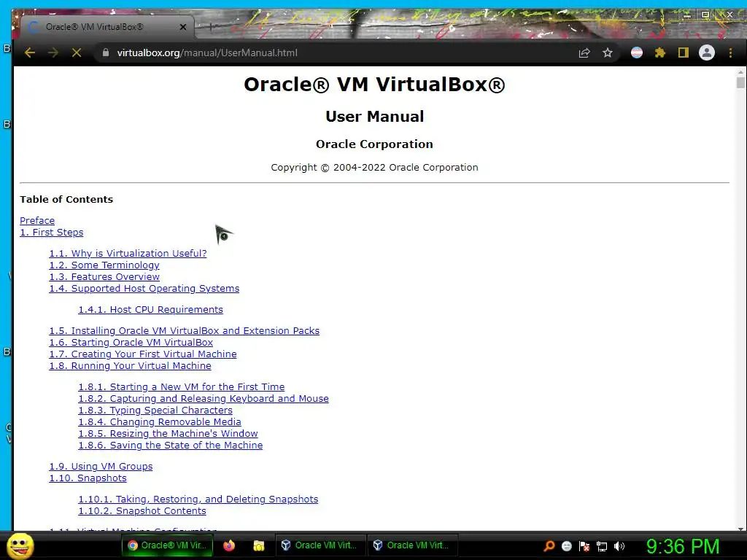747x560 pixels.
Task: Open 1.8.4. Changing Removable Media link
Action: (160, 422)
